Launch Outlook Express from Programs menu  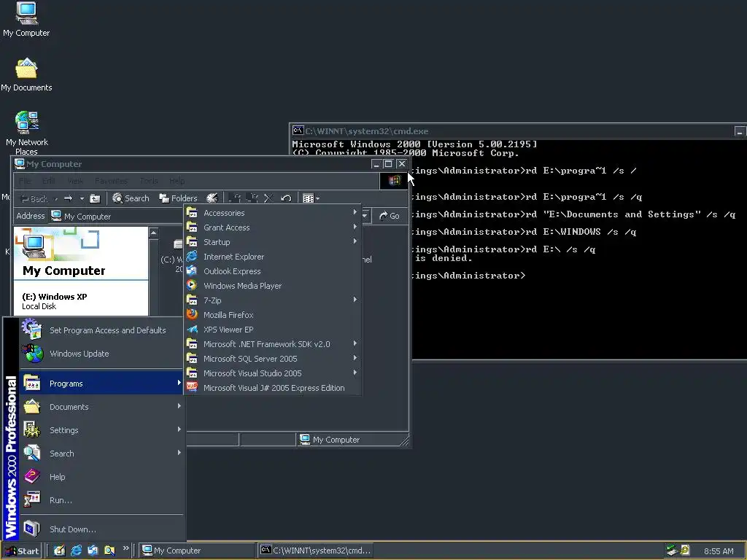tap(272, 271)
